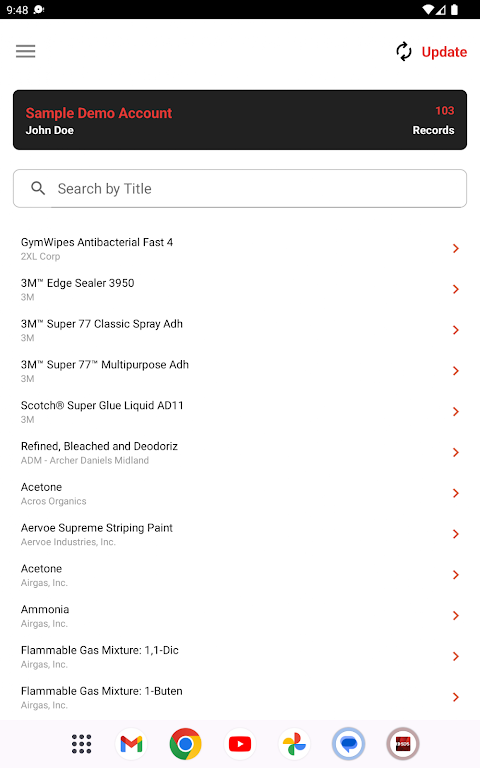This screenshot has height=768, width=480.
Task: Tap the 103 Records count
Action: [x=433, y=120]
